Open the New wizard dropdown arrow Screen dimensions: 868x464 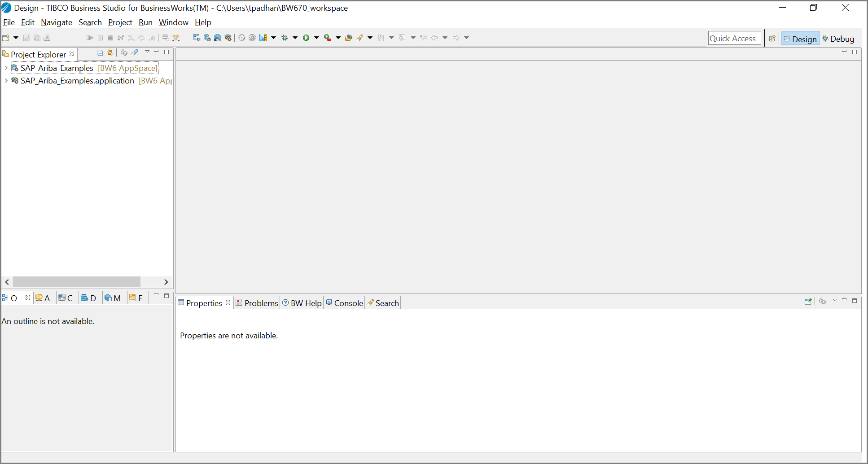coord(16,38)
